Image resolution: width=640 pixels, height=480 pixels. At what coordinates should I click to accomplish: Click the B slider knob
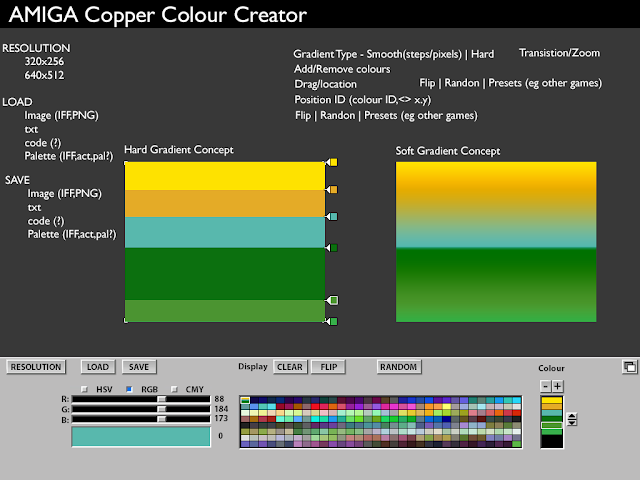[162, 419]
